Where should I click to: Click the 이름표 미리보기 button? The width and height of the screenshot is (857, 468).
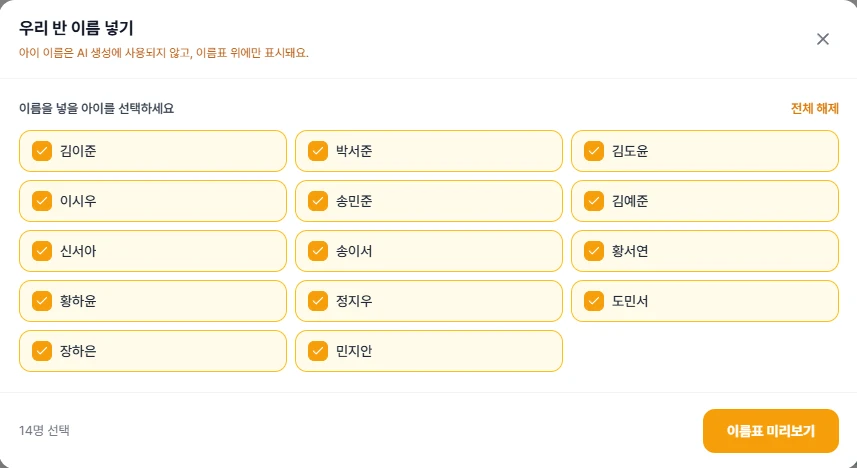click(771, 431)
